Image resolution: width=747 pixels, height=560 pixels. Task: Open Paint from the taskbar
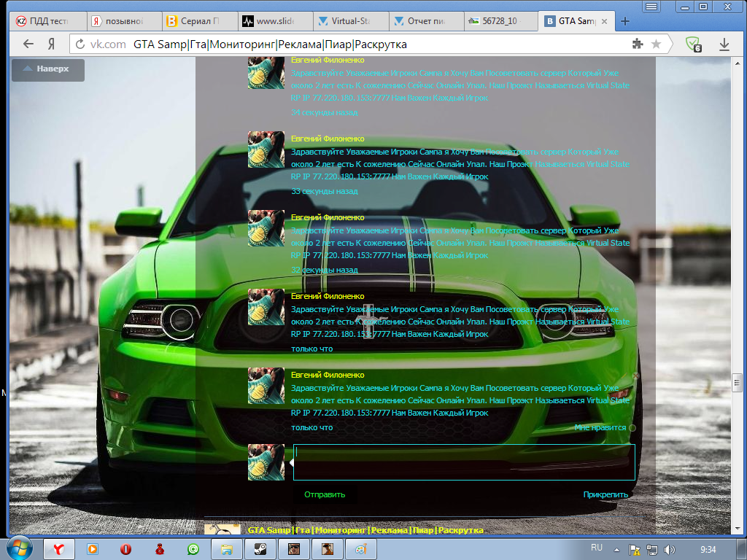[x=360, y=550]
